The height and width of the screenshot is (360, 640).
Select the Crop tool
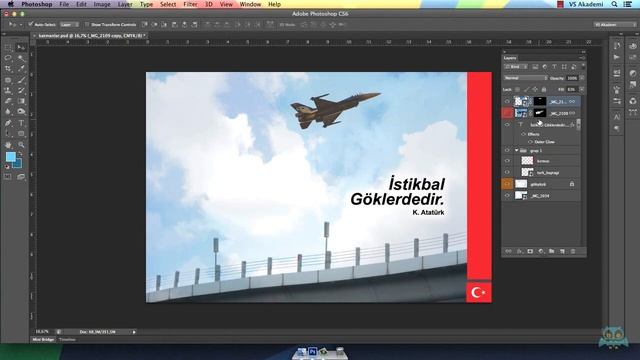pyautogui.click(x=8, y=69)
